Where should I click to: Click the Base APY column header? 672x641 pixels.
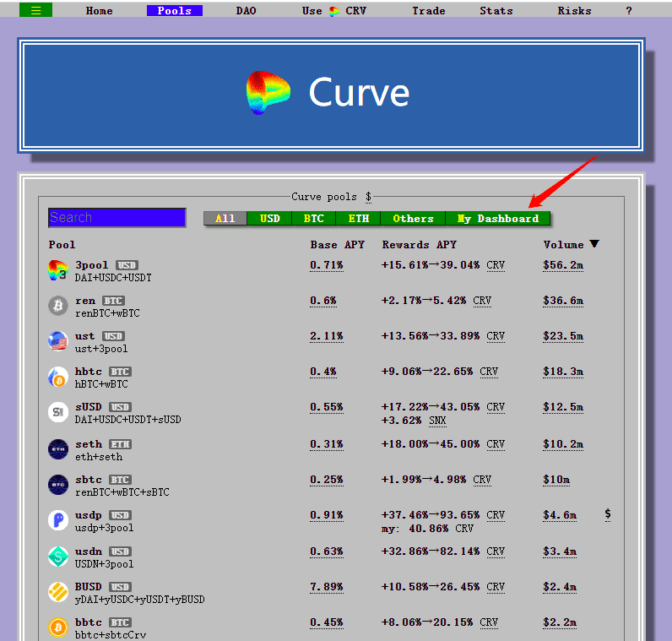(338, 244)
